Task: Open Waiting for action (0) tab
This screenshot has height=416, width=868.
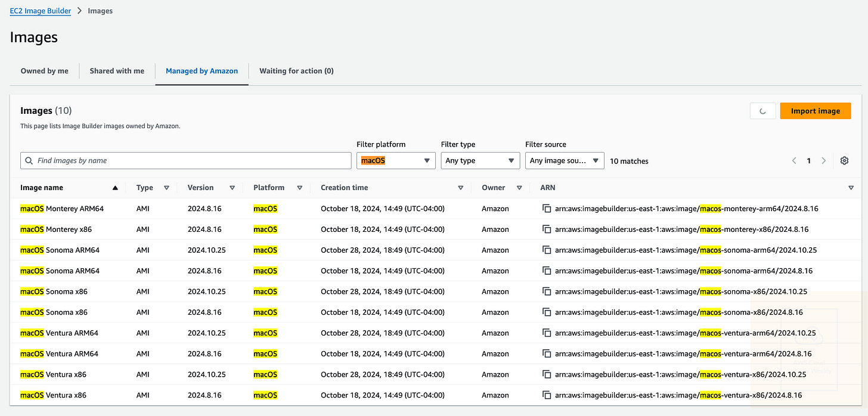Action: tap(296, 71)
